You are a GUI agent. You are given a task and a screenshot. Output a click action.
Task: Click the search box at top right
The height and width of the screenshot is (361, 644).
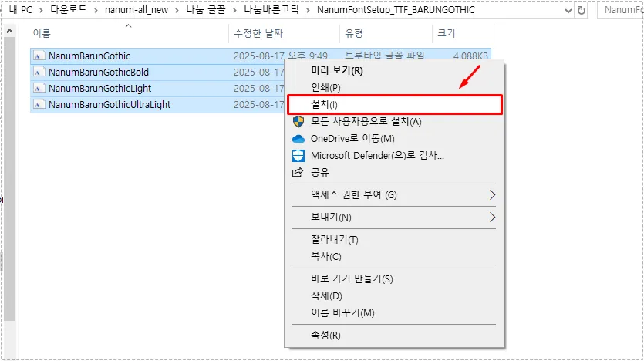point(621,10)
